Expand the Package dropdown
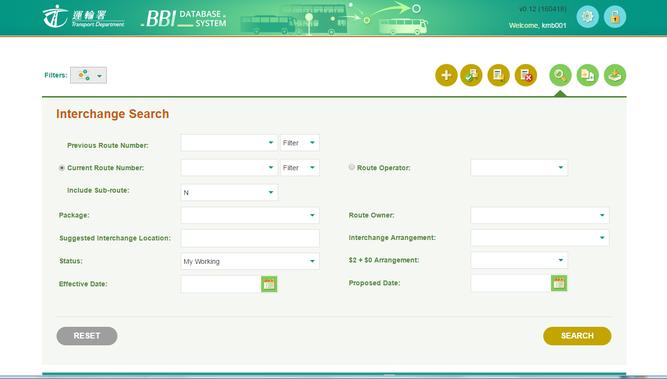The image size is (667, 379). [250, 215]
